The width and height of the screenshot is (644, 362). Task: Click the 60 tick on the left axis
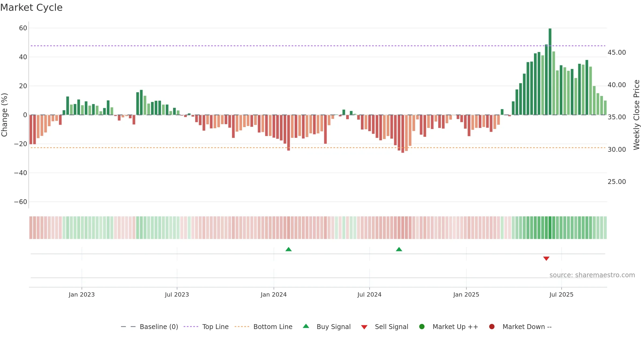pos(23,28)
